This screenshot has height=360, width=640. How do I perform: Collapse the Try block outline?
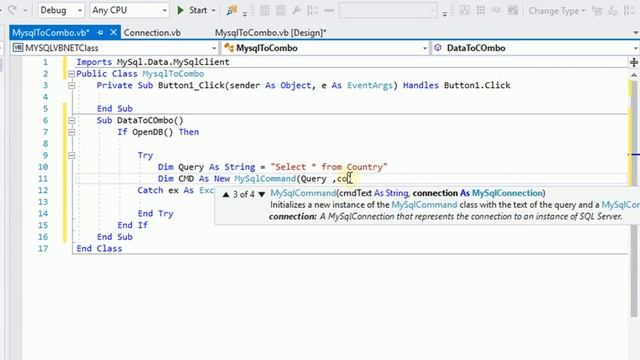click(71, 156)
